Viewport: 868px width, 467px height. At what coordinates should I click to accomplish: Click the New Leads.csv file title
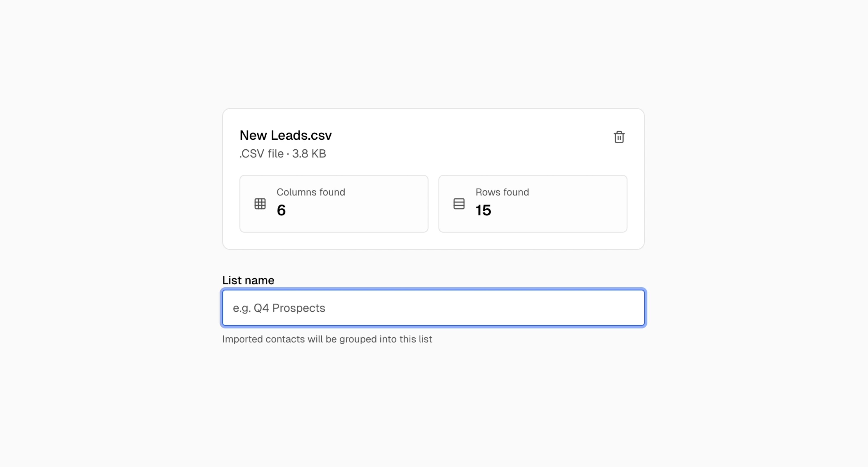click(x=285, y=135)
